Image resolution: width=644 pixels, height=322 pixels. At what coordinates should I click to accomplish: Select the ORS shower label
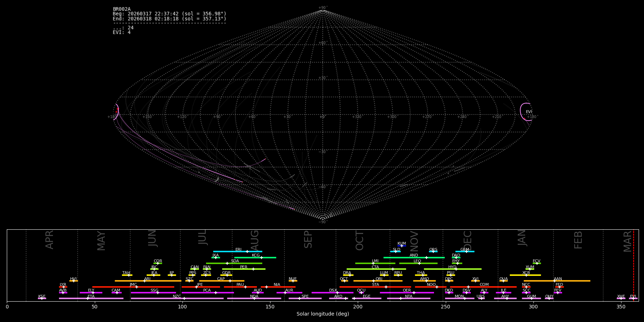pyautogui.click(x=433, y=249)
